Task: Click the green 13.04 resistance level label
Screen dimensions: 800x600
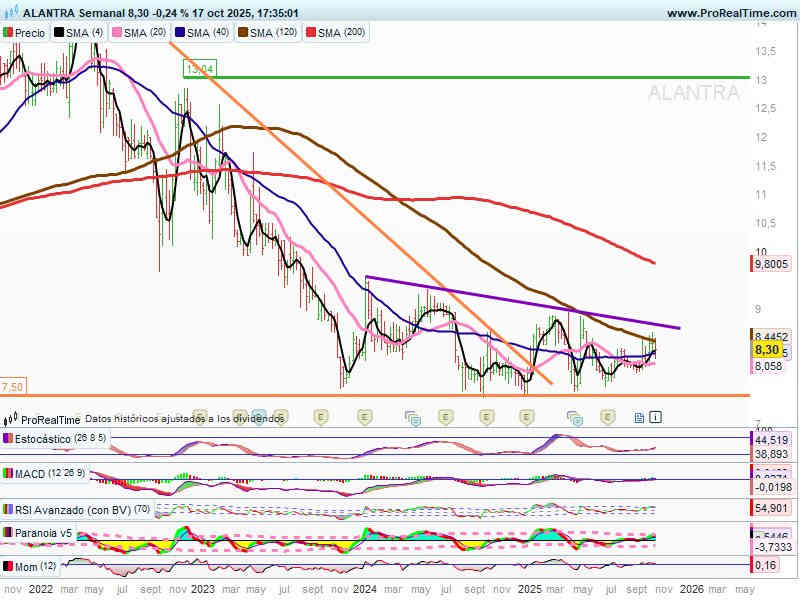Action: [x=199, y=69]
